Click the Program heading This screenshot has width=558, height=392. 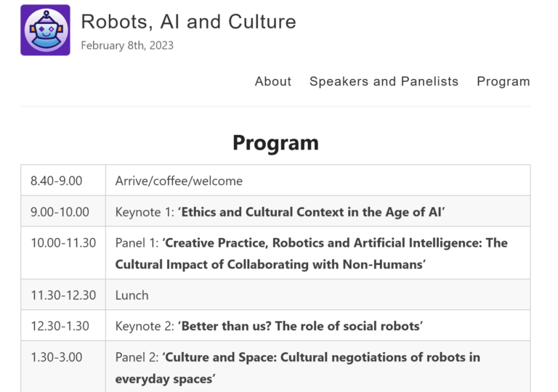coord(276,142)
